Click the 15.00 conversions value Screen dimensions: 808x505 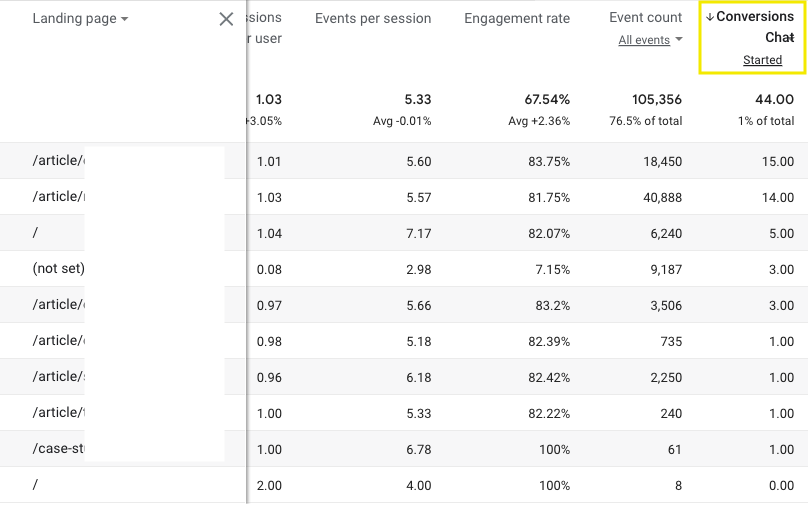pyautogui.click(x=777, y=161)
